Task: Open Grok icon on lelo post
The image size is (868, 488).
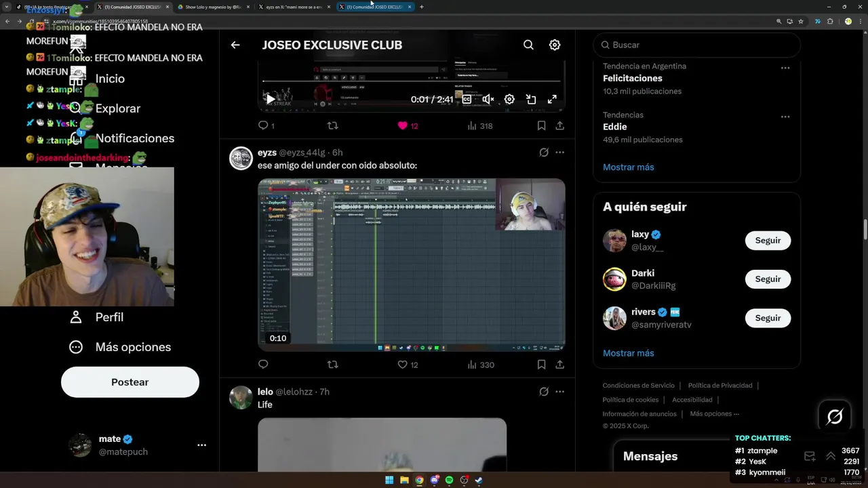Action: 544,392
